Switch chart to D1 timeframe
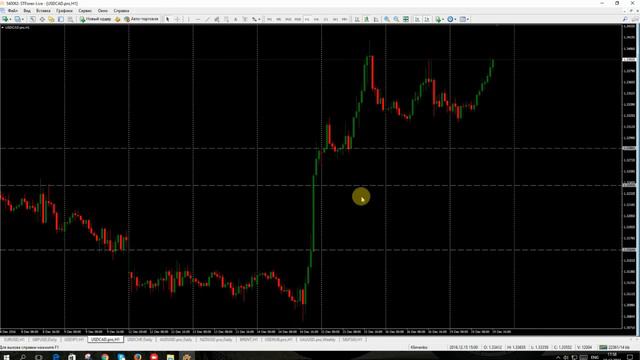Image resolution: width=640 pixels, height=360 pixels. coord(326,19)
